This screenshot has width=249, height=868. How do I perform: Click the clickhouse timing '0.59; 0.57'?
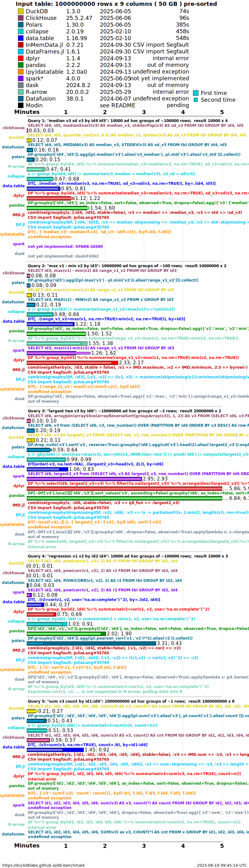[63, 740]
